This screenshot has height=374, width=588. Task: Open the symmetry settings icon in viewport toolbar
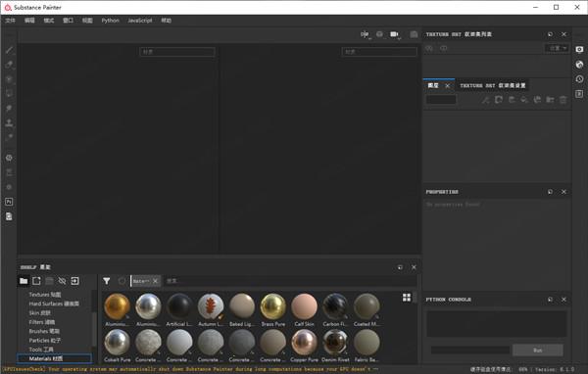tap(365, 34)
